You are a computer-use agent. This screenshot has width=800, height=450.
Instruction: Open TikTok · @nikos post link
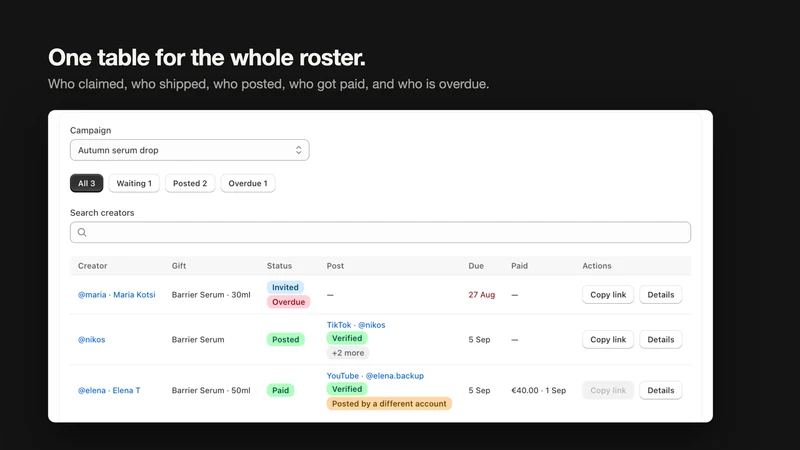(x=356, y=324)
